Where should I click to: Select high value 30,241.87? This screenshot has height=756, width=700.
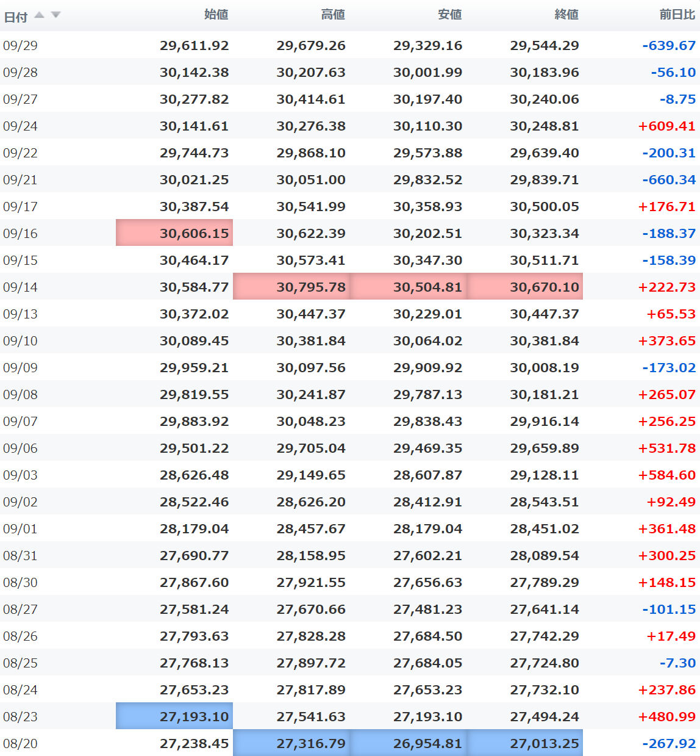coord(311,394)
